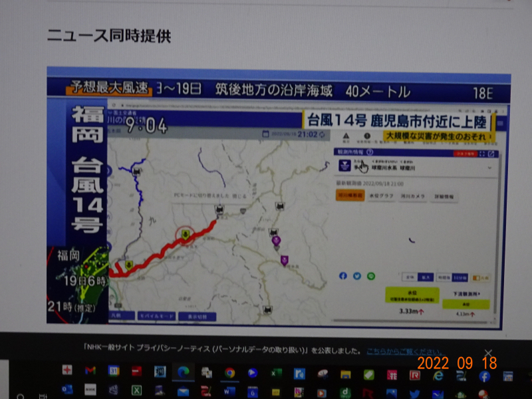This screenshot has width=532, height=399.
Task: Select the yellow station marker near the river mouth
Action: 128,265
